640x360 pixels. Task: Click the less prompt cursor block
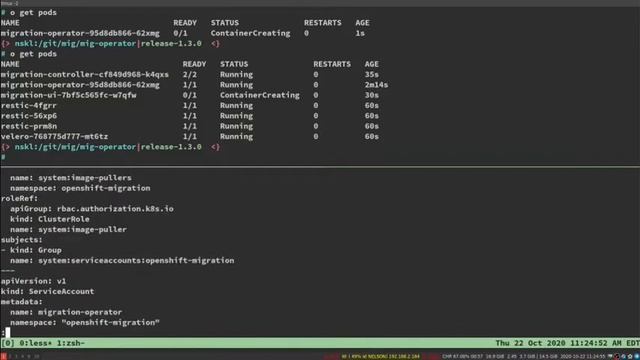tap(8, 333)
